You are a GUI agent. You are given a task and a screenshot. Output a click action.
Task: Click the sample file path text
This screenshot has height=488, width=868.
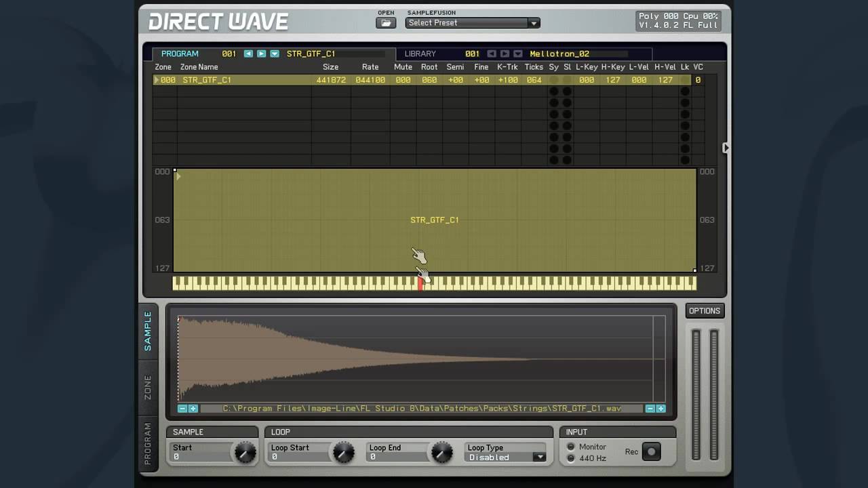coord(422,409)
